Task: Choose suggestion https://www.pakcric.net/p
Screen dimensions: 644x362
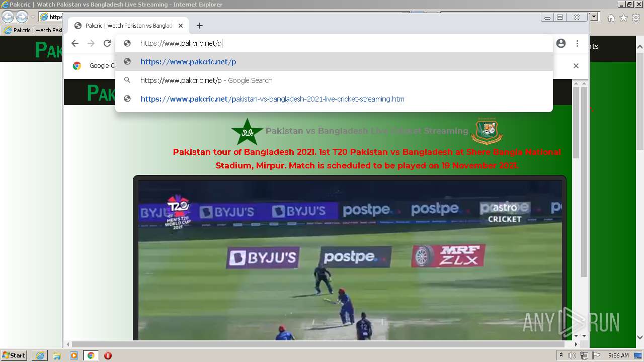Action: (x=334, y=62)
